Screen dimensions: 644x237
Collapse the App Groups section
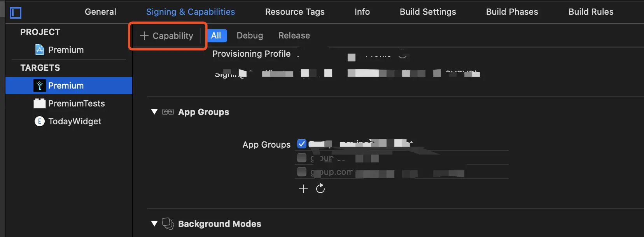154,112
